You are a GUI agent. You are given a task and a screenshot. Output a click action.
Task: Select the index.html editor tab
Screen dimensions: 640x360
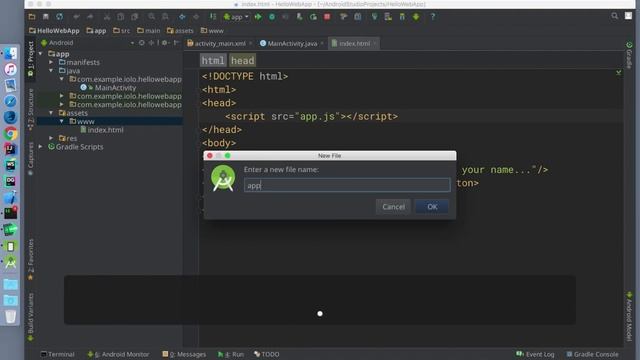point(354,43)
